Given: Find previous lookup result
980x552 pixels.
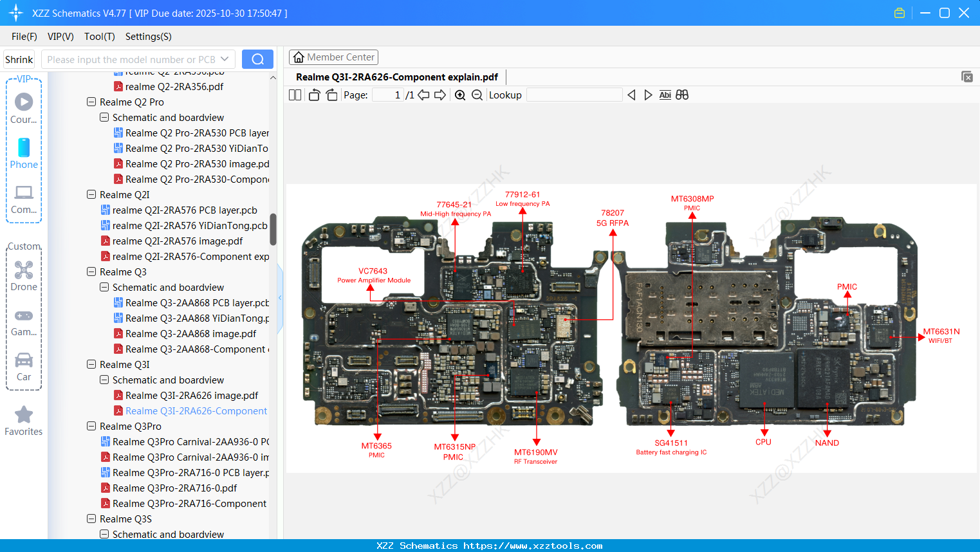Looking at the screenshot, I should coord(631,95).
